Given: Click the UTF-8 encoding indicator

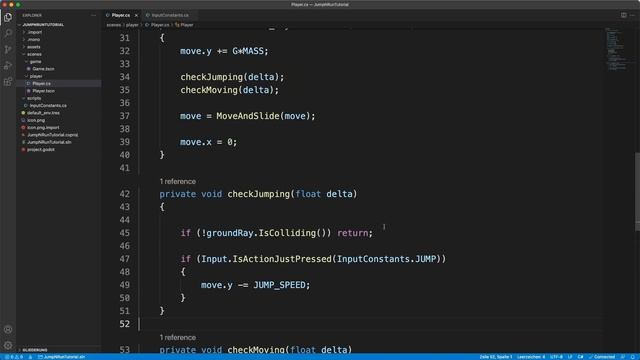Looking at the screenshot, I should click(556, 357).
